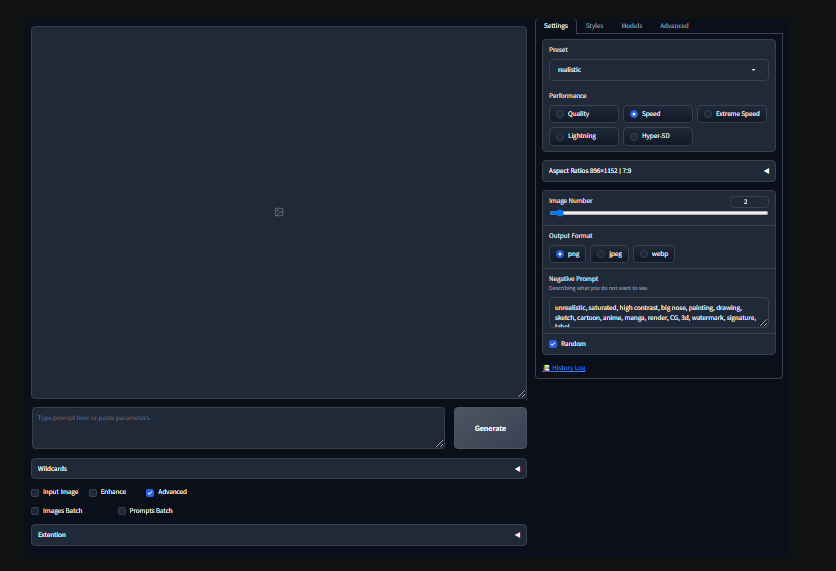Choose webp output format

[x=654, y=254]
